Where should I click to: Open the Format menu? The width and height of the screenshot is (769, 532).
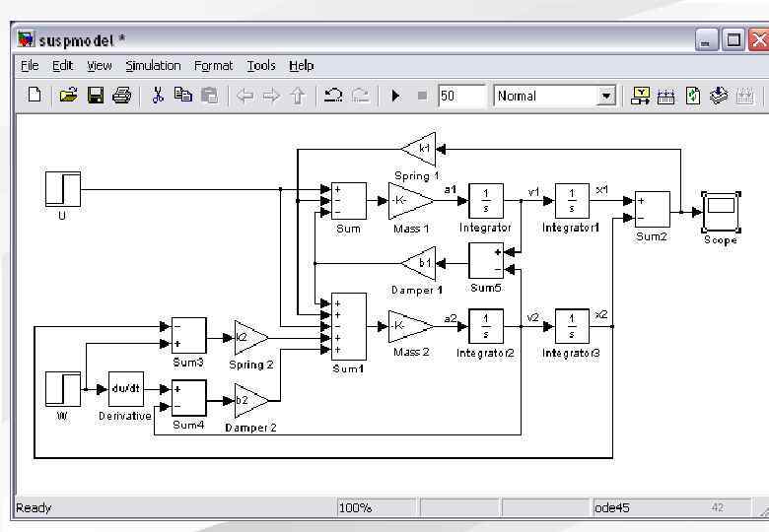(213, 66)
